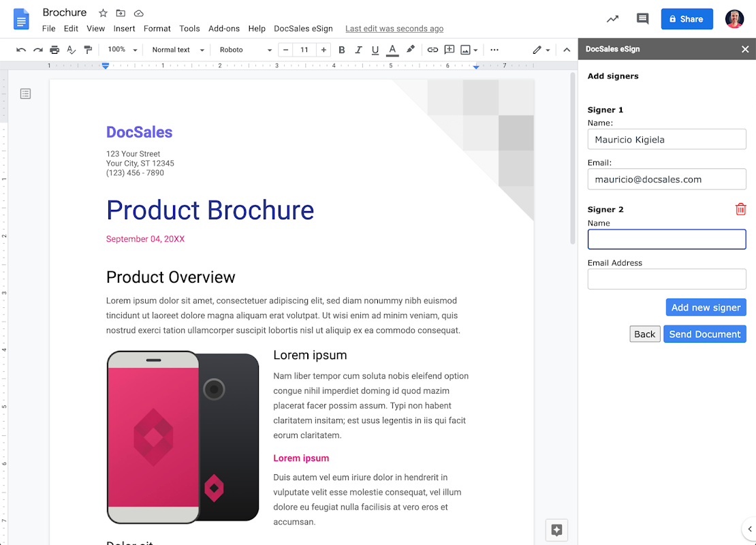Image resolution: width=756 pixels, height=545 pixels.
Task: Open Google Docs home icon
Action: 21,19
